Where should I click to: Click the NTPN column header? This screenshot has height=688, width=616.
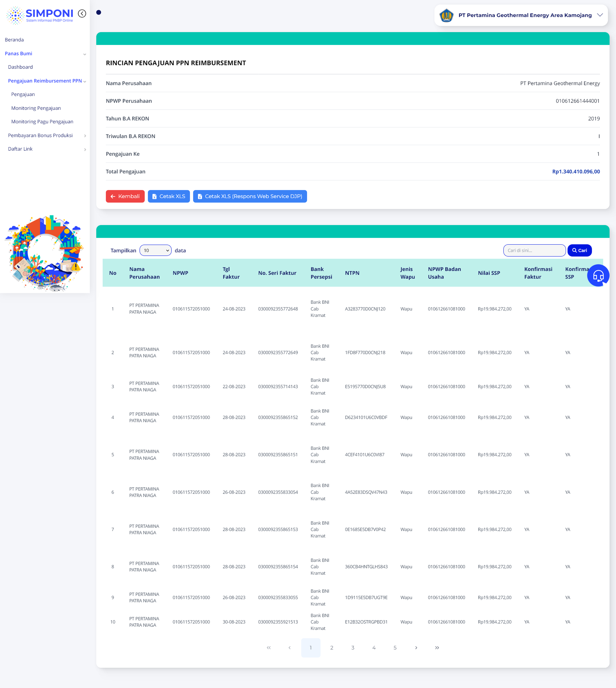click(x=352, y=273)
